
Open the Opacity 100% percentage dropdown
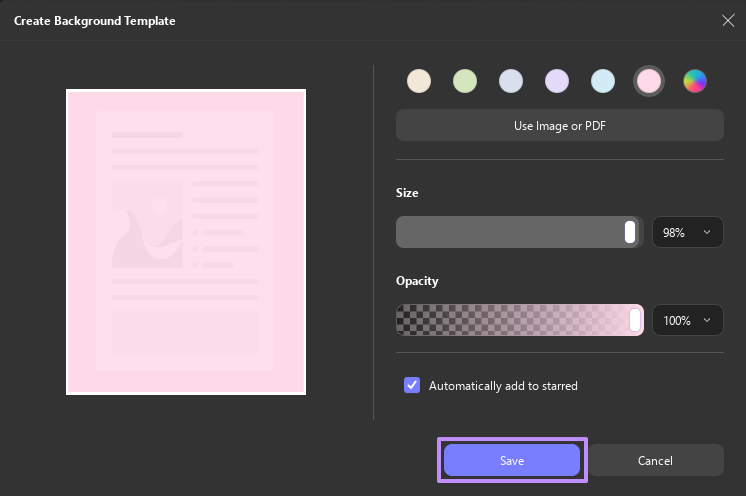687,320
